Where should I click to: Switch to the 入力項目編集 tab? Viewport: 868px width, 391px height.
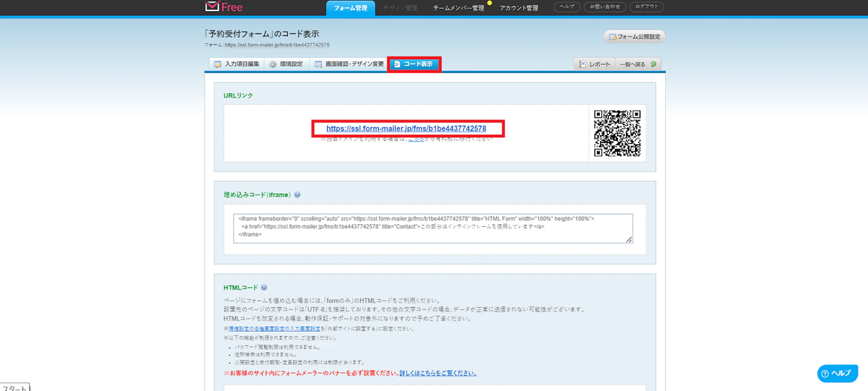click(x=237, y=64)
